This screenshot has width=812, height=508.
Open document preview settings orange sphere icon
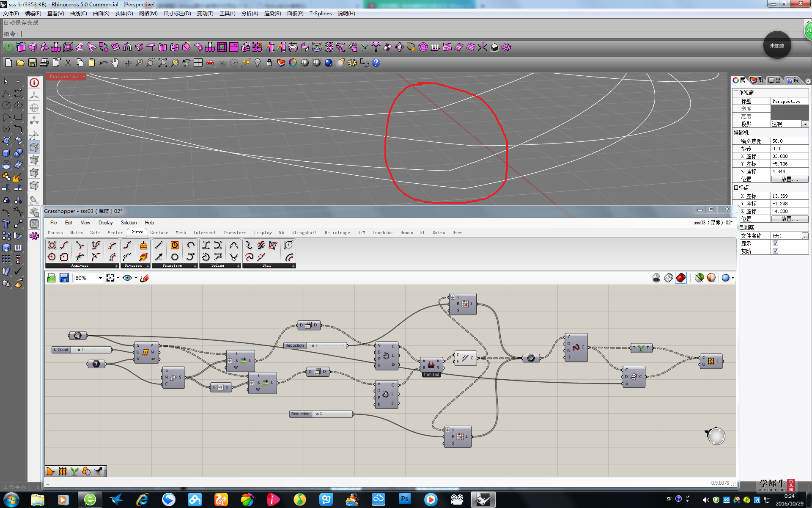tap(711, 278)
